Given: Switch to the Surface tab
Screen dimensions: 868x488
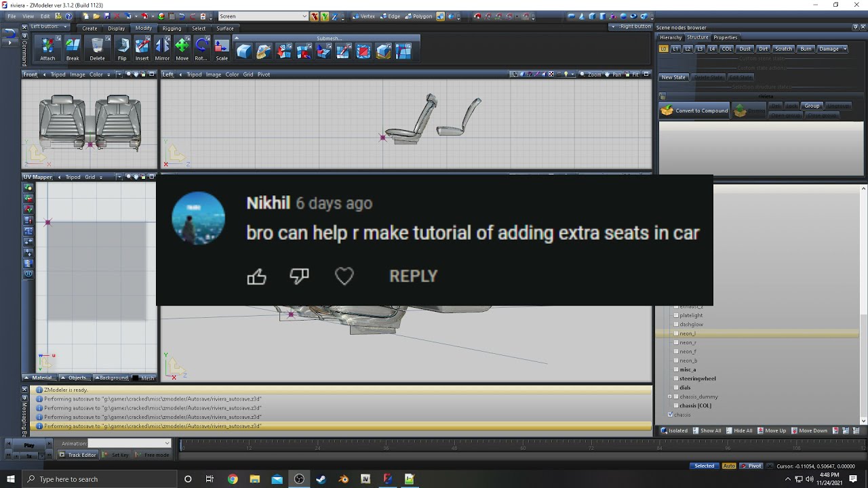Looking at the screenshot, I should (x=225, y=28).
